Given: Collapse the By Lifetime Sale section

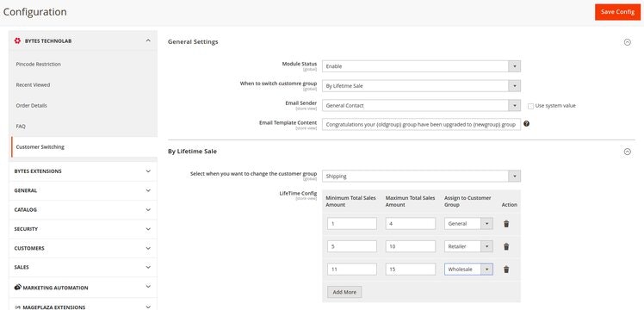Looking at the screenshot, I should (627, 152).
